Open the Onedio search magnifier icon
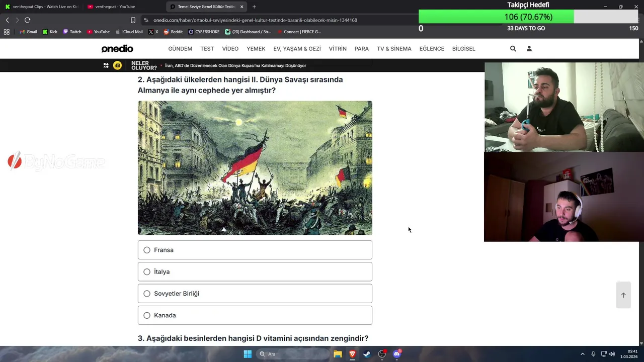The width and height of the screenshot is (644, 362). [513, 49]
